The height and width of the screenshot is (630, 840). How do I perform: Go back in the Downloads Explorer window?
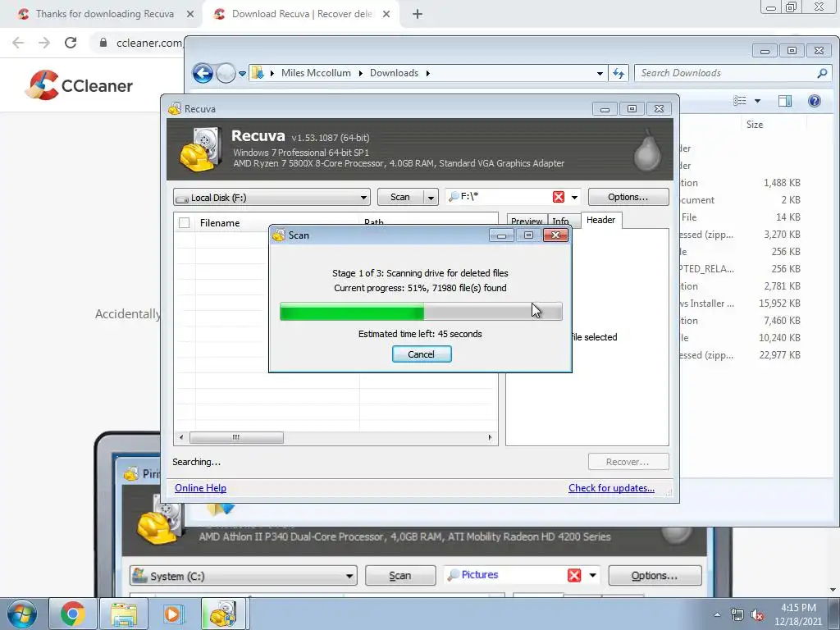(x=203, y=73)
